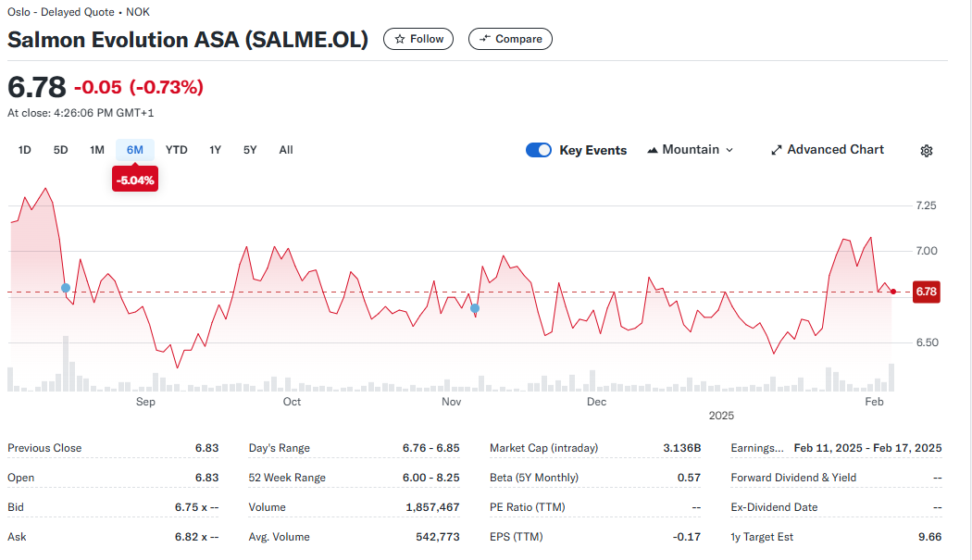This screenshot has width=972, height=560.
Task: Select the 6M time range
Action: point(134,150)
